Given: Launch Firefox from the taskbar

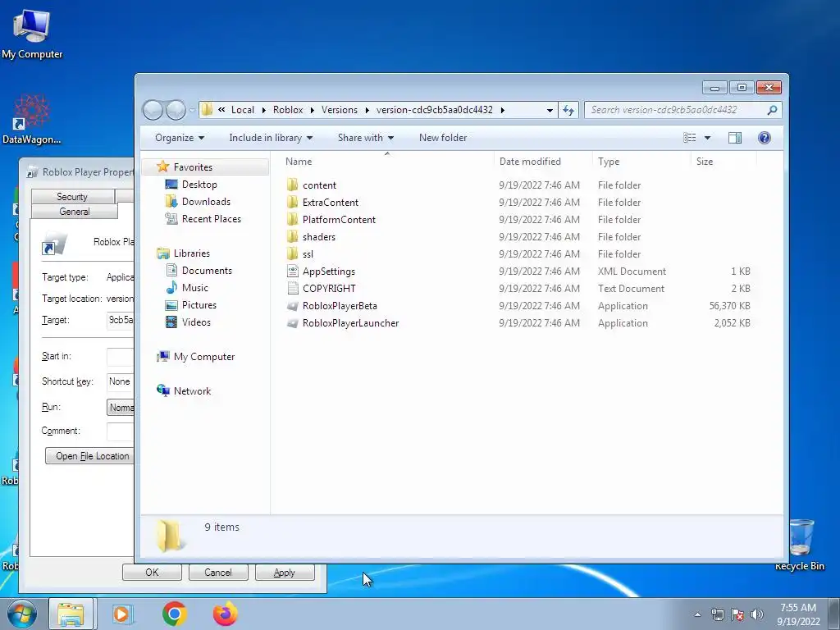Looking at the screenshot, I should coord(226,614).
